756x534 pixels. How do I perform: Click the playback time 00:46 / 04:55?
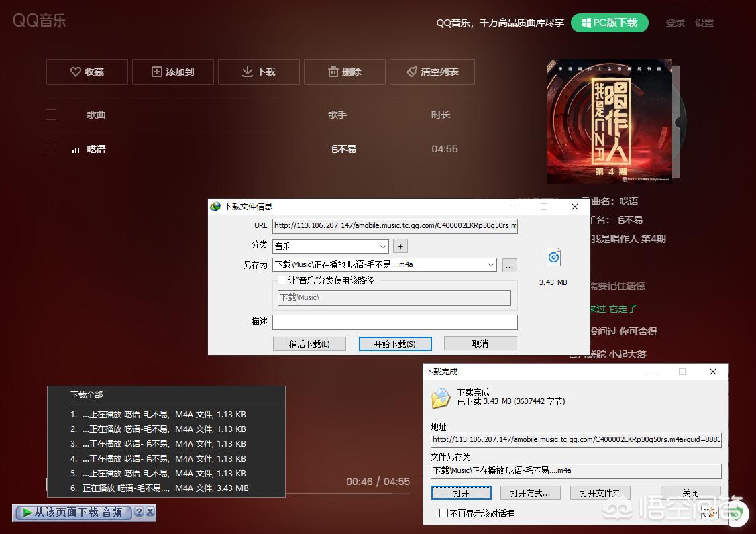point(378,482)
